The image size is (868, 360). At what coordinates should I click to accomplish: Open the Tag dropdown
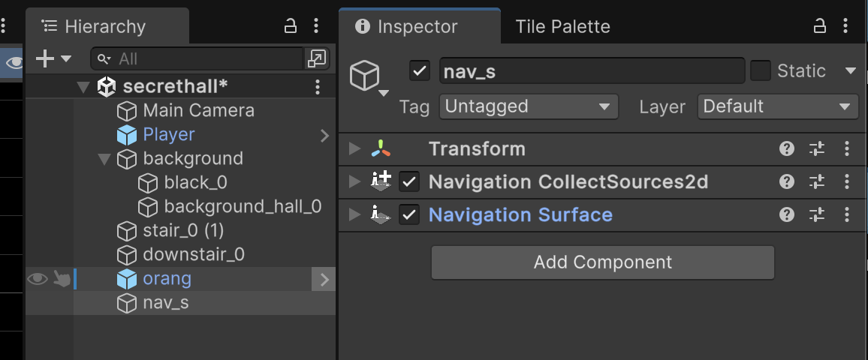coord(528,106)
